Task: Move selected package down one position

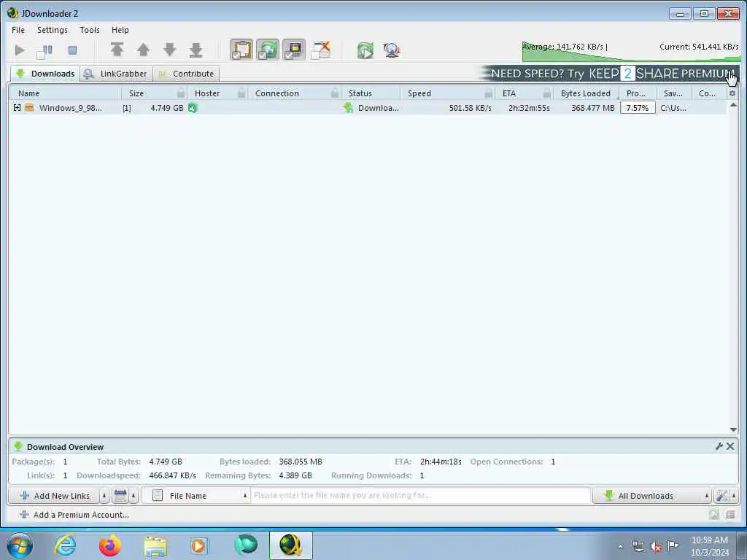Action: [x=169, y=50]
